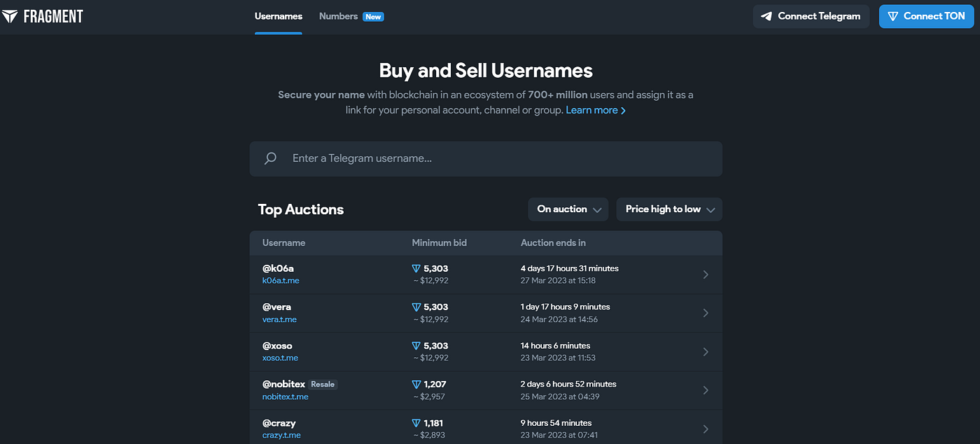
Task: Expand the Price high to low sort dropdown
Action: pos(669,209)
